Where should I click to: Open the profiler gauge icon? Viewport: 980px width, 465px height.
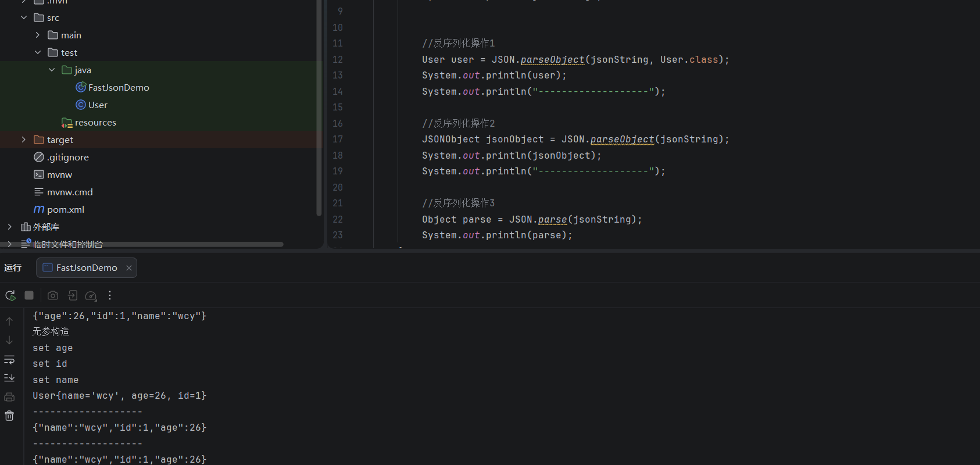click(91, 295)
